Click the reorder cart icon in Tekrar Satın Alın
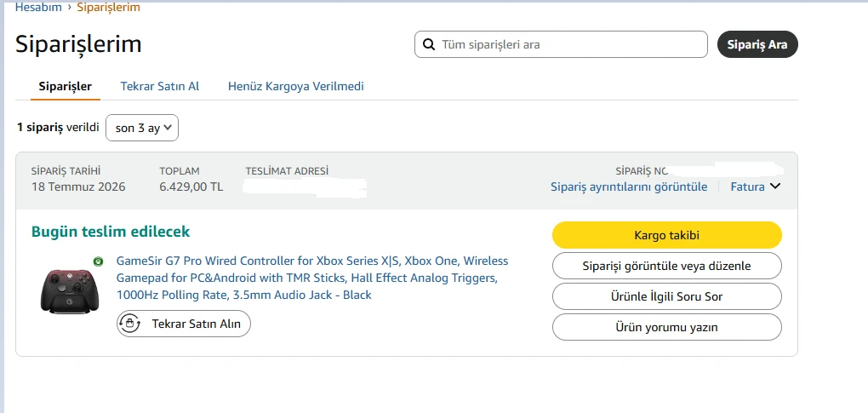Viewport: 868px width, 413px height. tap(129, 324)
